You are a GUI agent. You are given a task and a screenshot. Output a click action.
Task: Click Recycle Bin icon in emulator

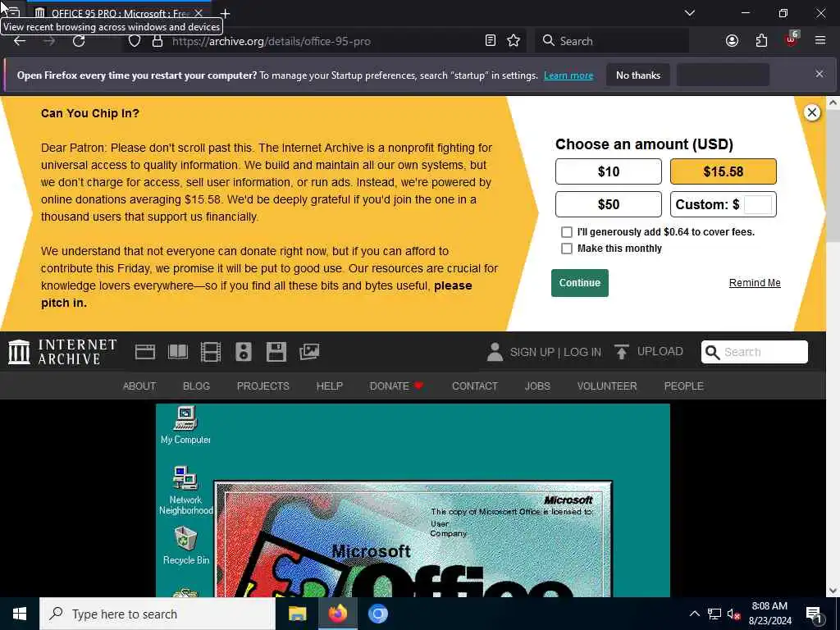pyautogui.click(x=185, y=546)
